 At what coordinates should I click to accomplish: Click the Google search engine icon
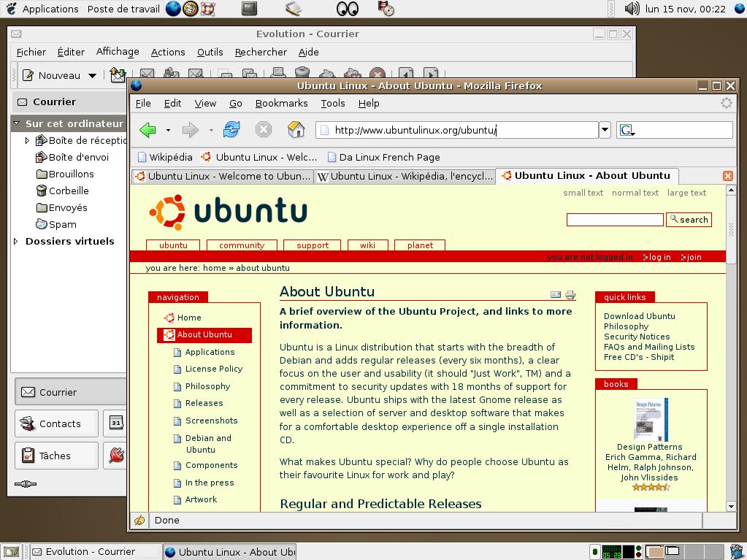tap(627, 130)
